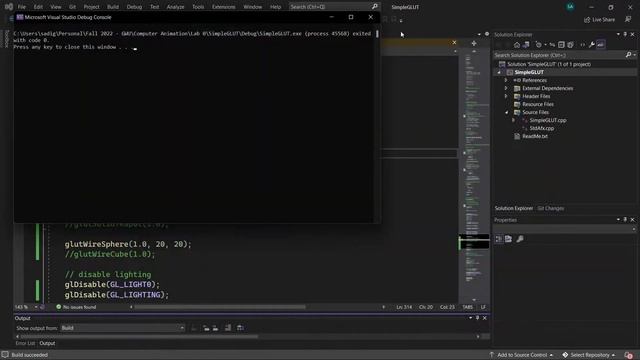
Task: Click Alphabetical icon in Properties panel
Action: coord(509,239)
